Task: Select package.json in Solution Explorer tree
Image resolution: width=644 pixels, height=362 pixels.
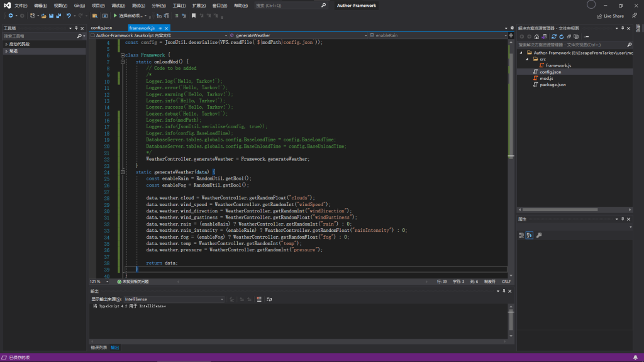Action: (552, 85)
